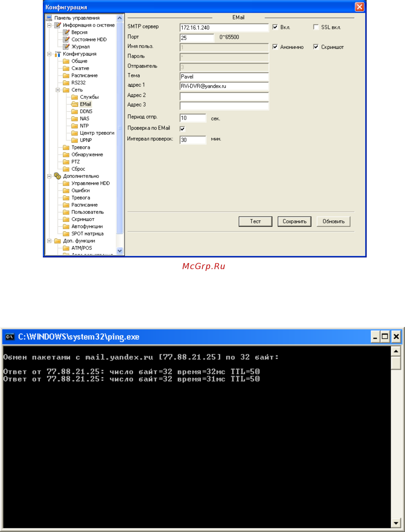The width and height of the screenshot is (405, 532).
Task: Click the ATM/POS folder icon
Action: tap(66, 248)
